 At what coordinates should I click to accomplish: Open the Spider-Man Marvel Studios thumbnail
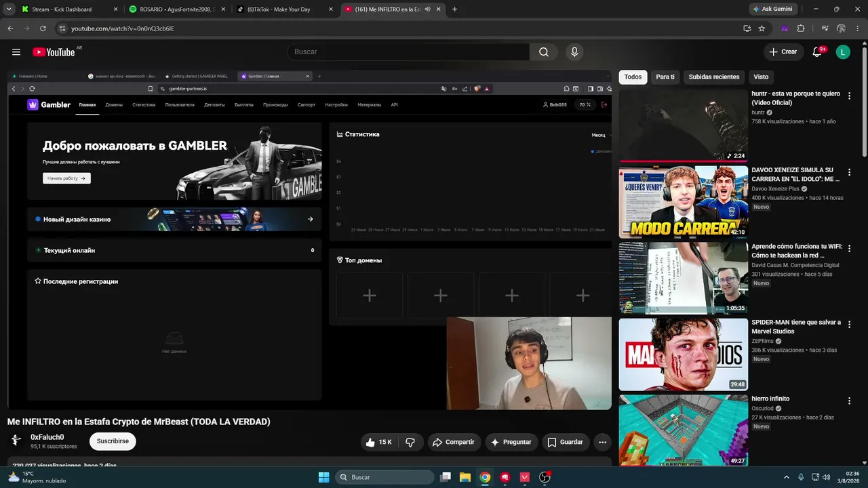684,354
